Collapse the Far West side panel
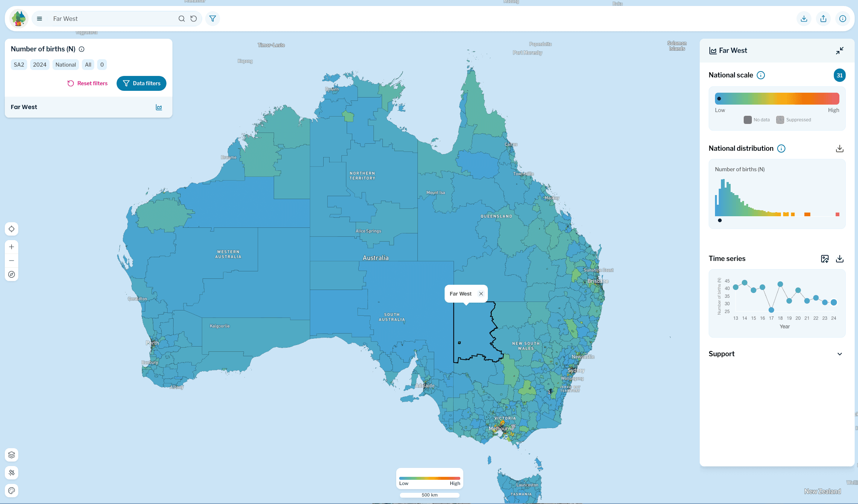The height and width of the screenshot is (504, 858). (840, 50)
